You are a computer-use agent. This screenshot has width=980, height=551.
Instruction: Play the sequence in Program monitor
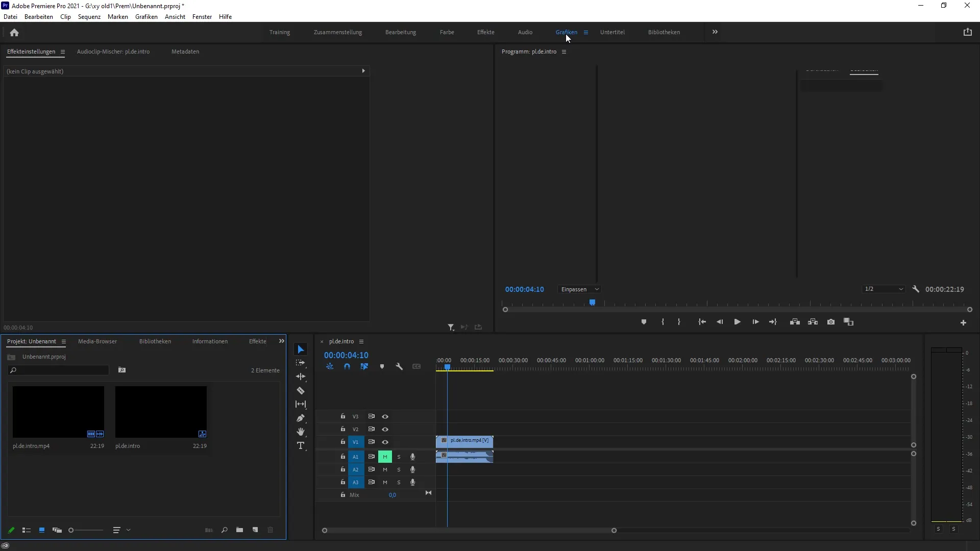point(737,322)
